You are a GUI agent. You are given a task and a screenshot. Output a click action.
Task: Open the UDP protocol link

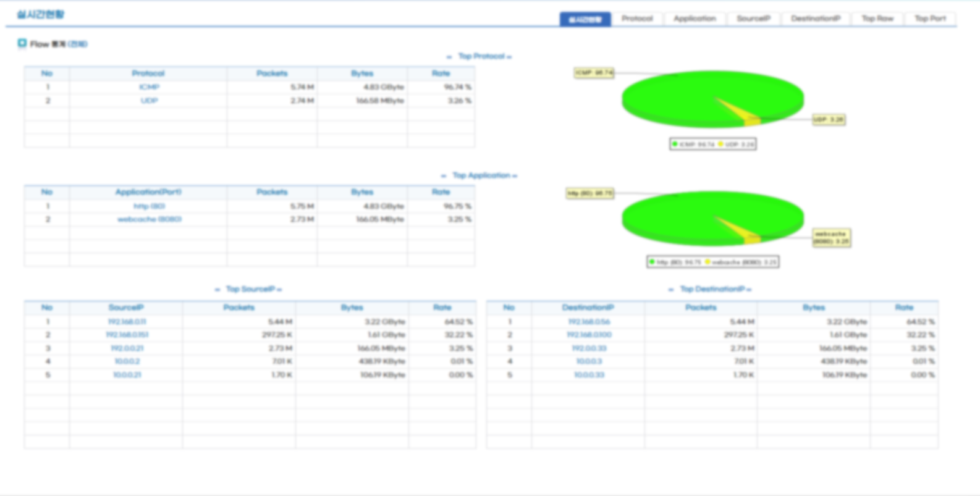[149, 101]
